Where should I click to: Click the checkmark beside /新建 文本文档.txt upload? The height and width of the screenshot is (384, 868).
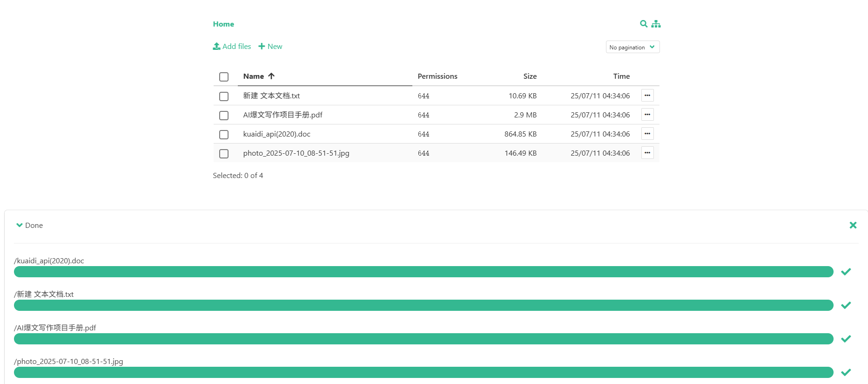click(846, 305)
